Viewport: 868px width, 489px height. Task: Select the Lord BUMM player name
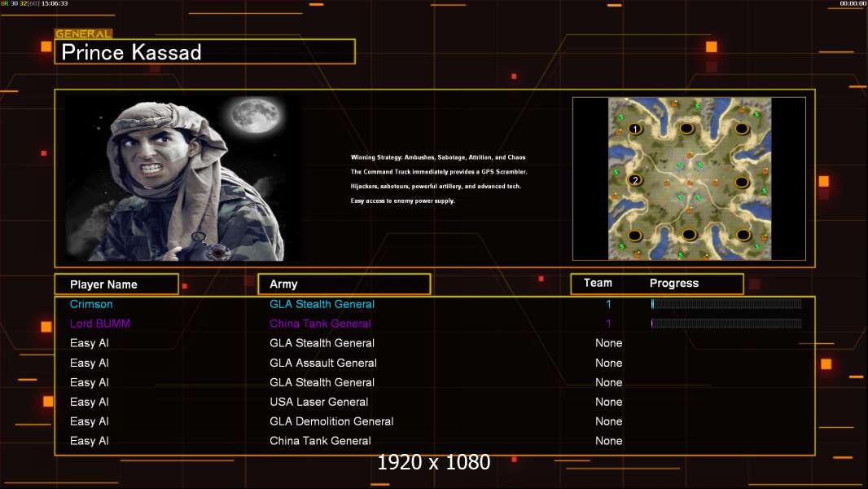tap(100, 324)
